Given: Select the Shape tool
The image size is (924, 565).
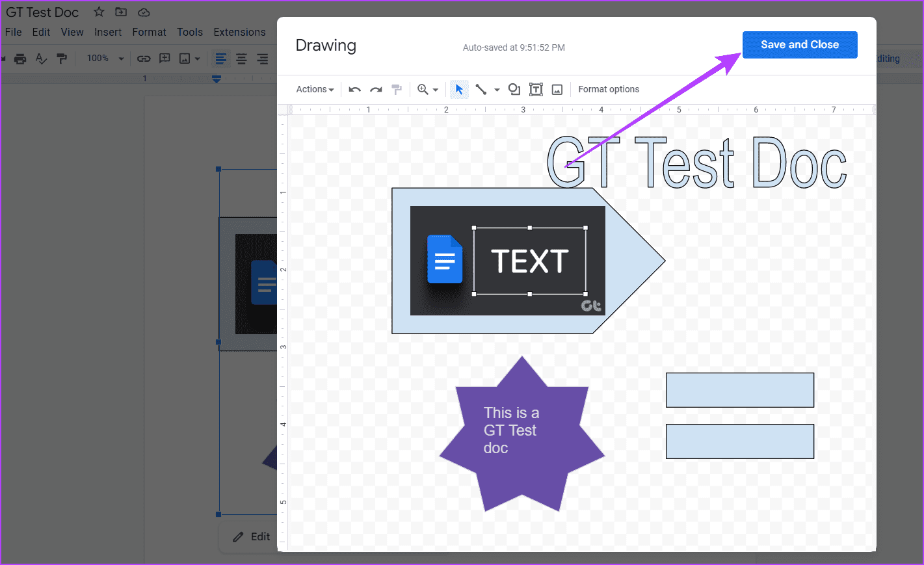Looking at the screenshot, I should click(514, 90).
